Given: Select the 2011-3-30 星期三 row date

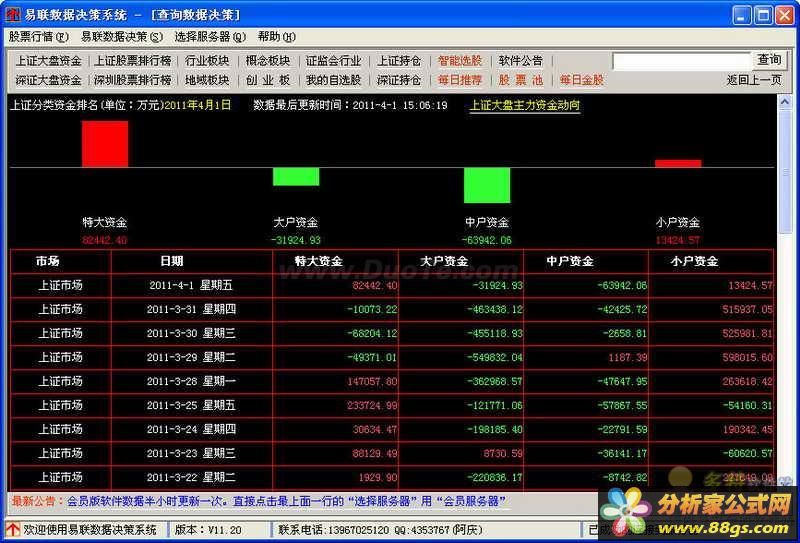Looking at the screenshot, I should [191, 333].
